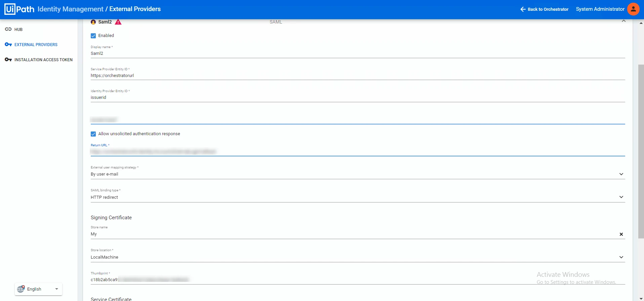This screenshot has width=644, height=301.
Task: Click the UiPath logo
Action: [x=19, y=9]
